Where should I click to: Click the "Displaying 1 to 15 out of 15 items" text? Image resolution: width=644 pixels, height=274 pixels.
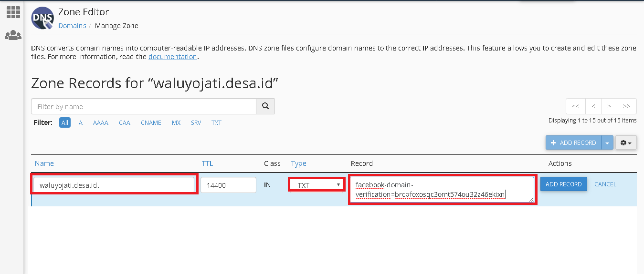pyautogui.click(x=592, y=121)
